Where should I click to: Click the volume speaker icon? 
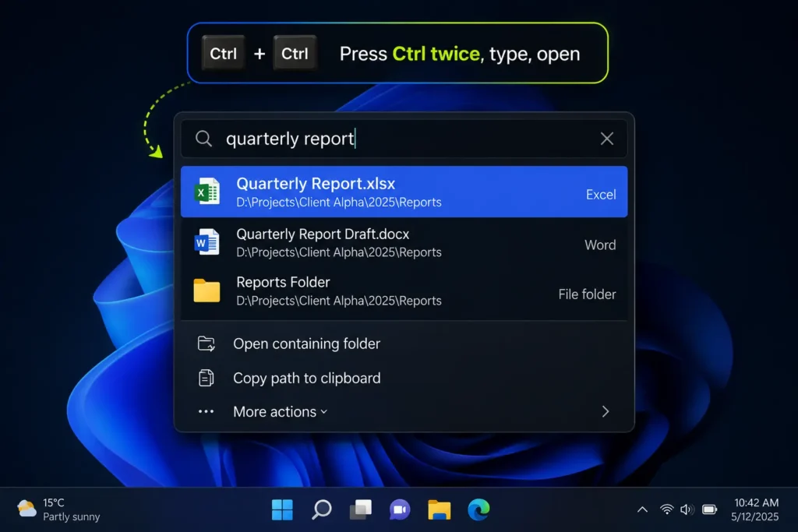point(687,509)
